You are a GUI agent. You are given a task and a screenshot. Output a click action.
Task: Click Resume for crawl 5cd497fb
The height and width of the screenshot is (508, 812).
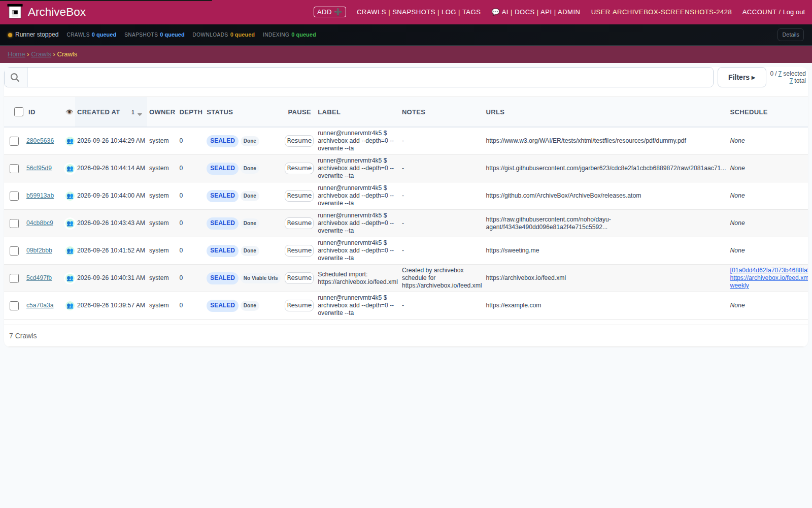pyautogui.click(x=299, y=278)
